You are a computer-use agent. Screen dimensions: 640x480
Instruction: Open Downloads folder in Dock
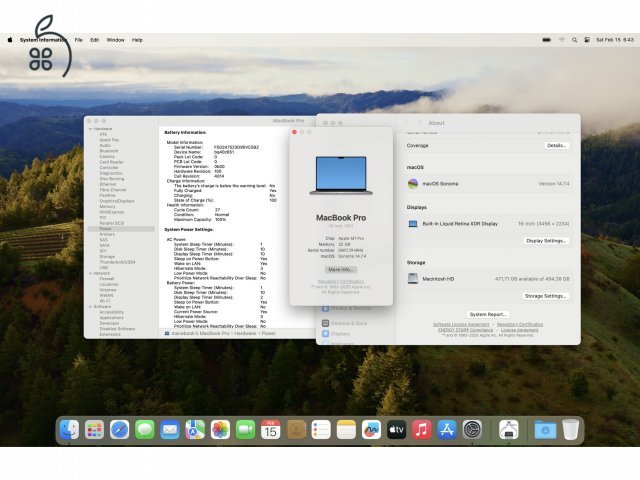[x=545, y=430]
